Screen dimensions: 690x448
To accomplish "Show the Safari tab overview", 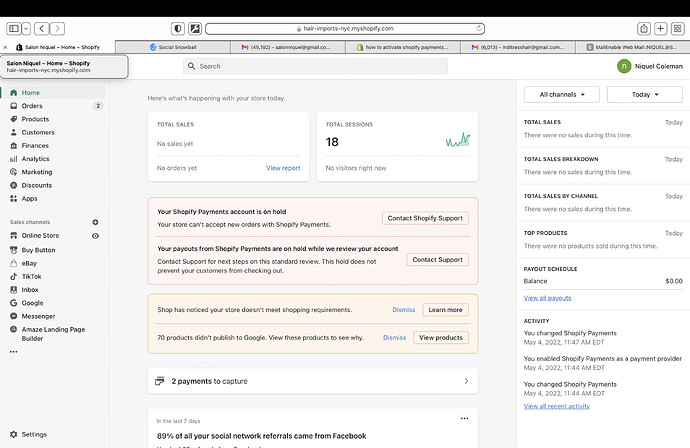I will click(677, 29).
